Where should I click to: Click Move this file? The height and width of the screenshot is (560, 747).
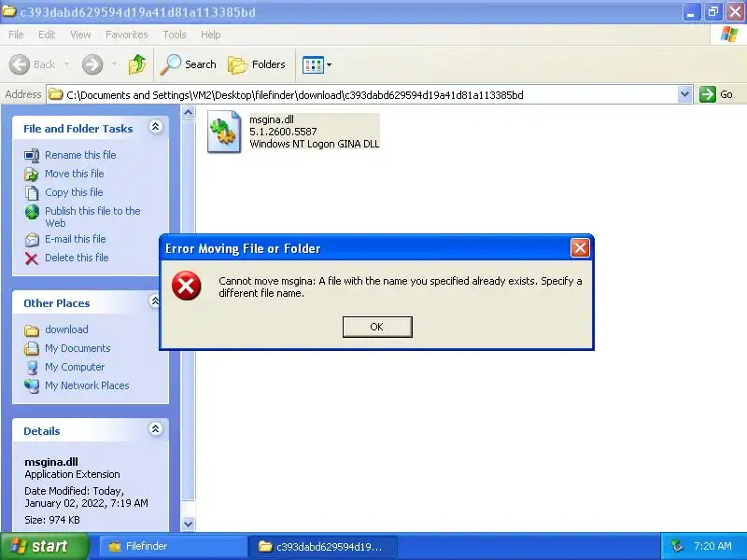pos(75,174)
